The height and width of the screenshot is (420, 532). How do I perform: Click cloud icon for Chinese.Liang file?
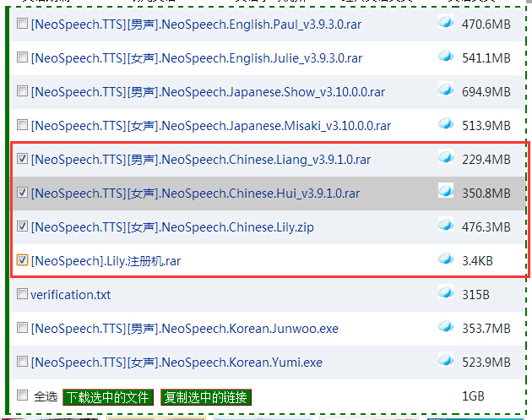click(446, 157)
